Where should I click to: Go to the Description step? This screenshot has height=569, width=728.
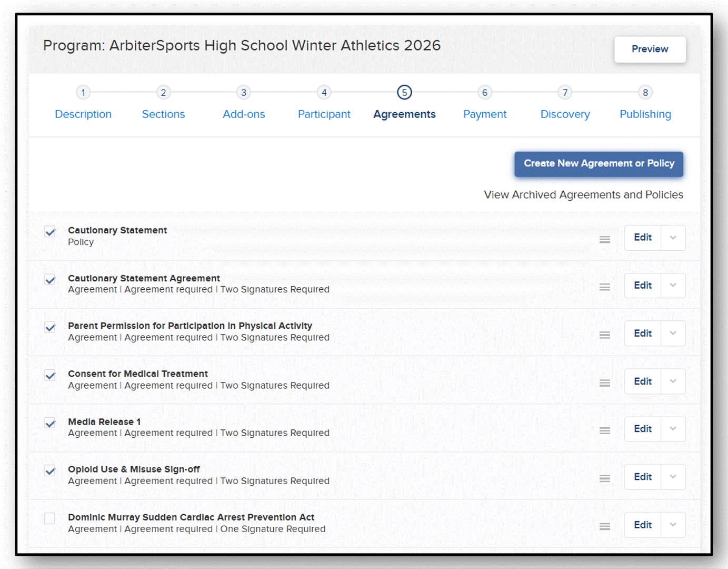point(83,114)
